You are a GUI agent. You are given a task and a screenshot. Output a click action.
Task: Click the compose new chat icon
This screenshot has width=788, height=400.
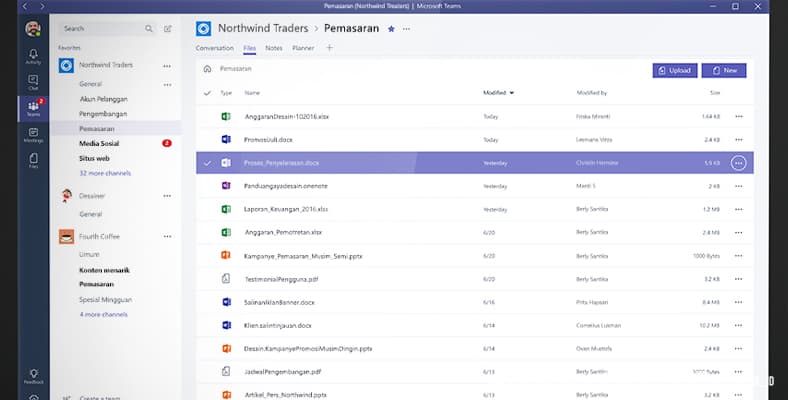(x=168, y=29)
